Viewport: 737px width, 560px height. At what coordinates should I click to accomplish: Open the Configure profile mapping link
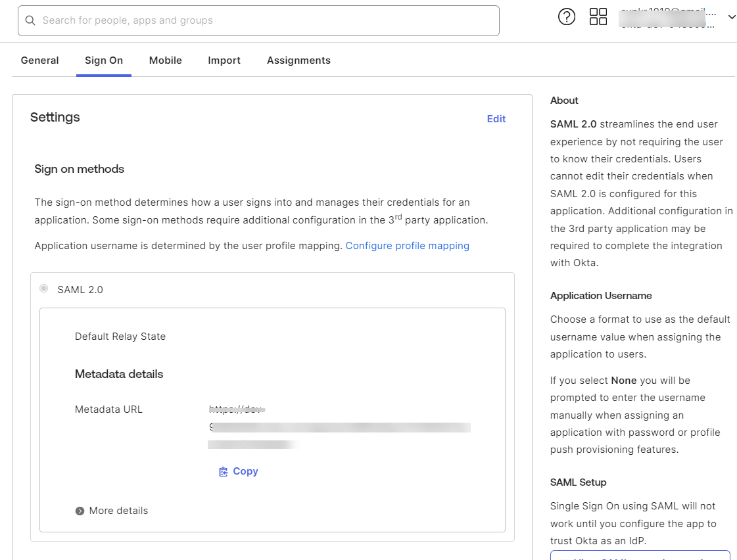[x=407, y=246]
